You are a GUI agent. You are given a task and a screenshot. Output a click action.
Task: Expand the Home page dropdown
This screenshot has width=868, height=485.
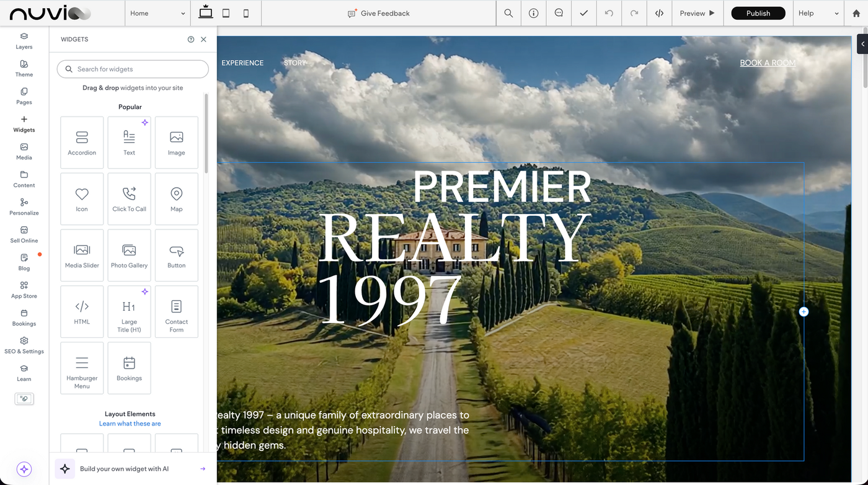pyautogui.click(x=157, y=12)
